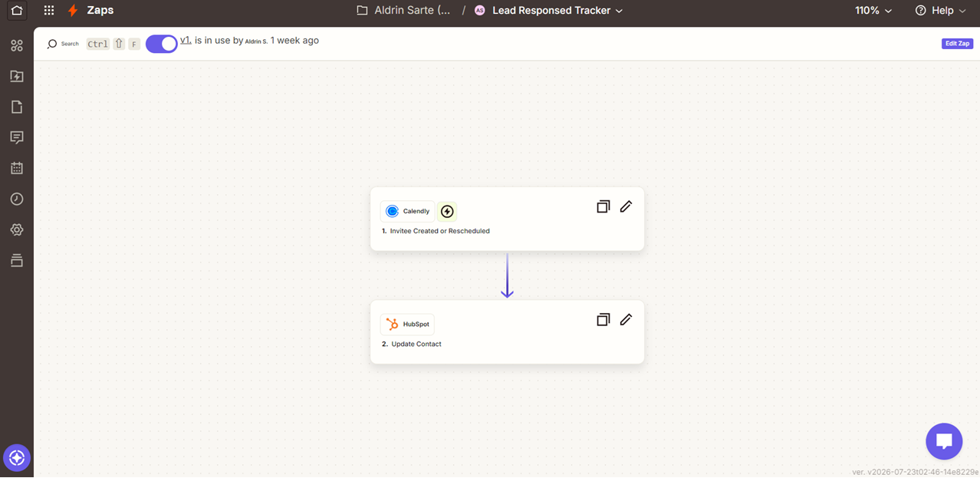Click the AS avatar beside Zap name

click(480, 11)
